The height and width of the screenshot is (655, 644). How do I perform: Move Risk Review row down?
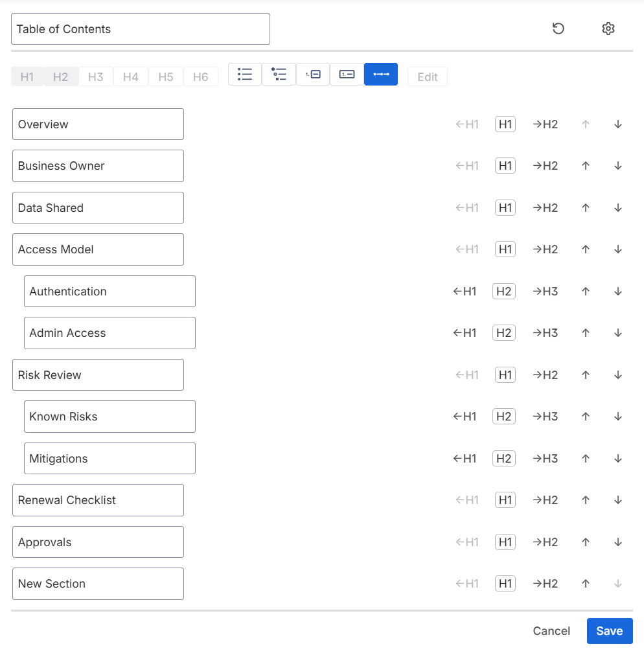(x=618, y=374)
